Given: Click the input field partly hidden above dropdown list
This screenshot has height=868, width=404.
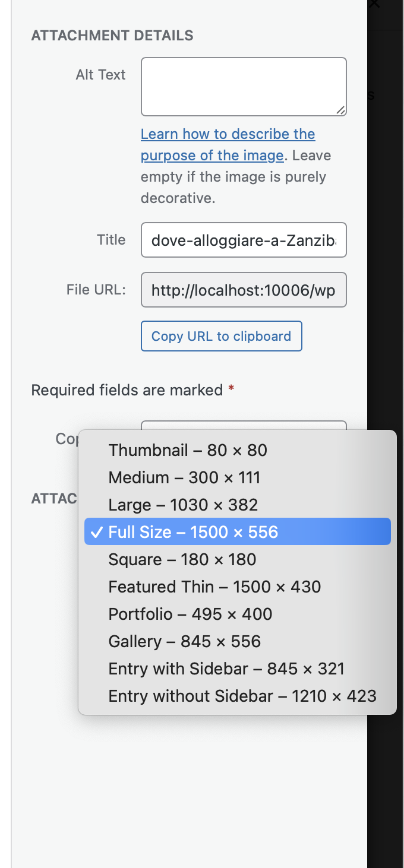Looking at the screenshot, I should click(x=243, y=425).
